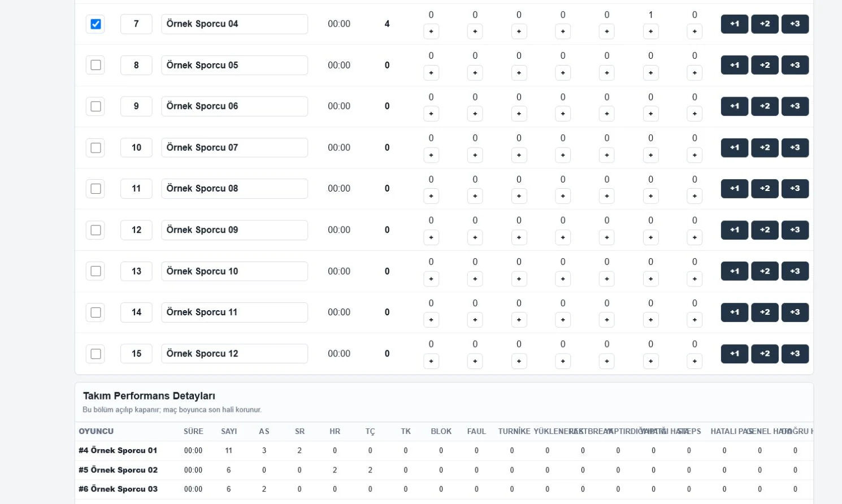The image size is (842, 504).
Task: Increment last stat column for Örnek Sporcu 08
Action: (x=695, y=196)
